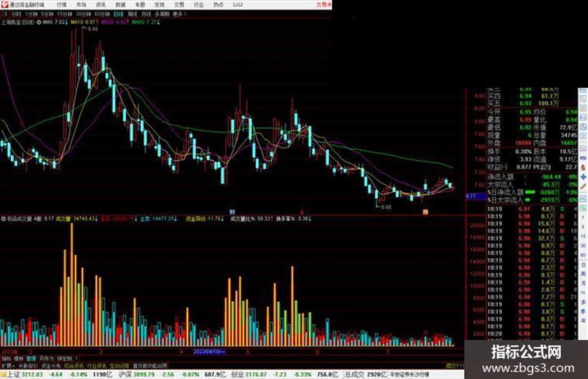The image size is (588, 379).
Task: Open the 资讯 menu
Action: (101, 5)
